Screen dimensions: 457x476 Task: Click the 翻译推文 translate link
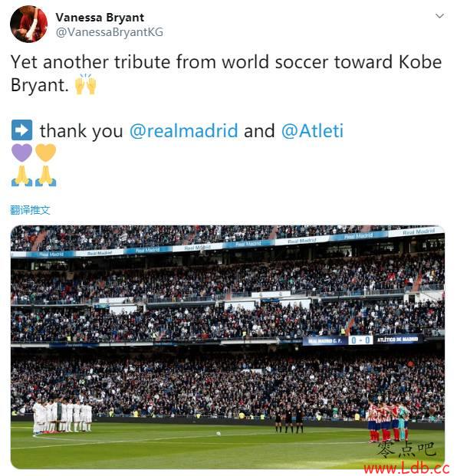[x=30, y=210]
